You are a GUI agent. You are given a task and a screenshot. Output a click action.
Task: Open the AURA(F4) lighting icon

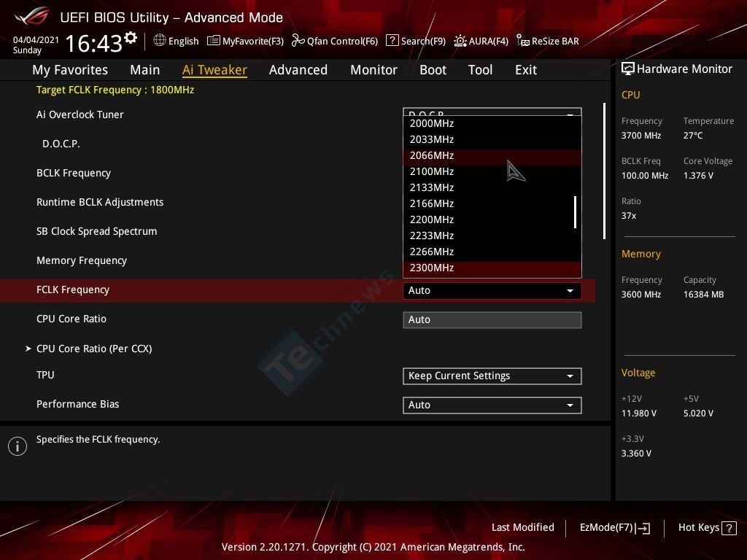[460, 41]
